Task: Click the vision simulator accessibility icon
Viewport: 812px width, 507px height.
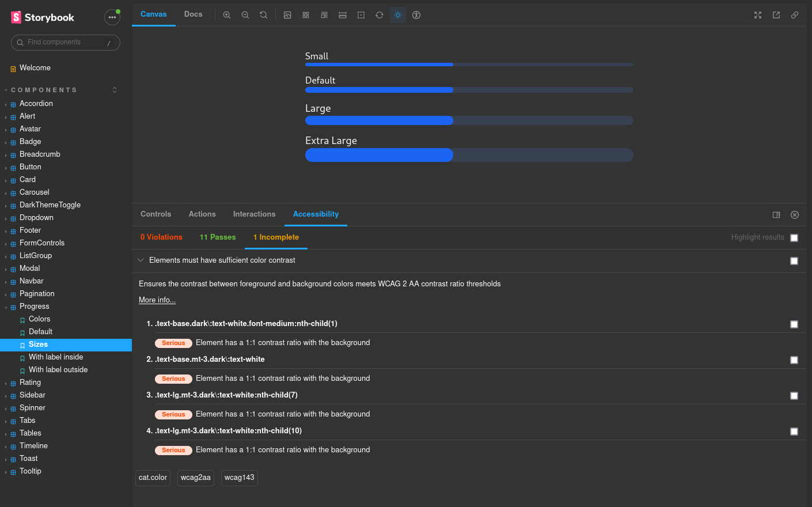Action: 416,15
